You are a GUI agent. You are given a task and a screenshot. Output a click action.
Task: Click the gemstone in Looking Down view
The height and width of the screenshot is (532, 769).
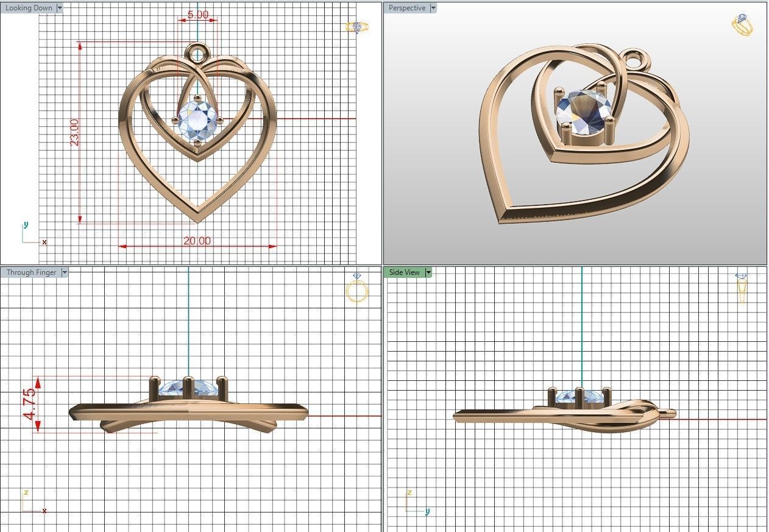[x=197, y=120]
